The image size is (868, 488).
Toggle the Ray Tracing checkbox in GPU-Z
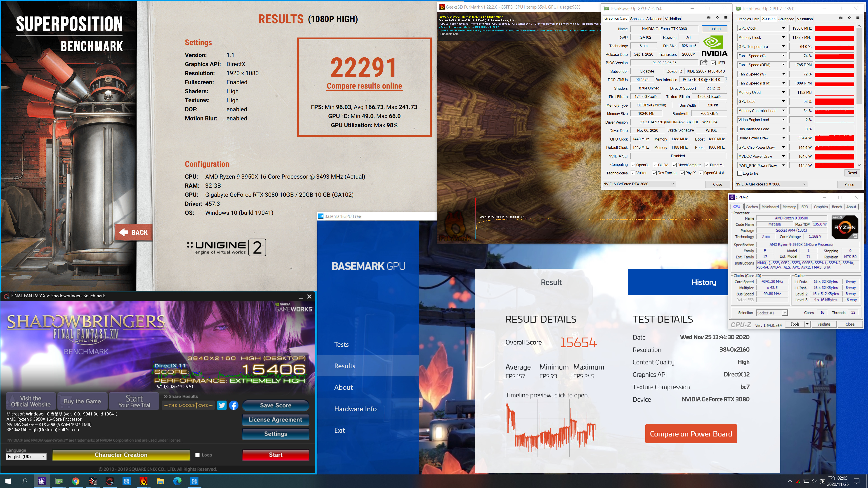[654, 173]
